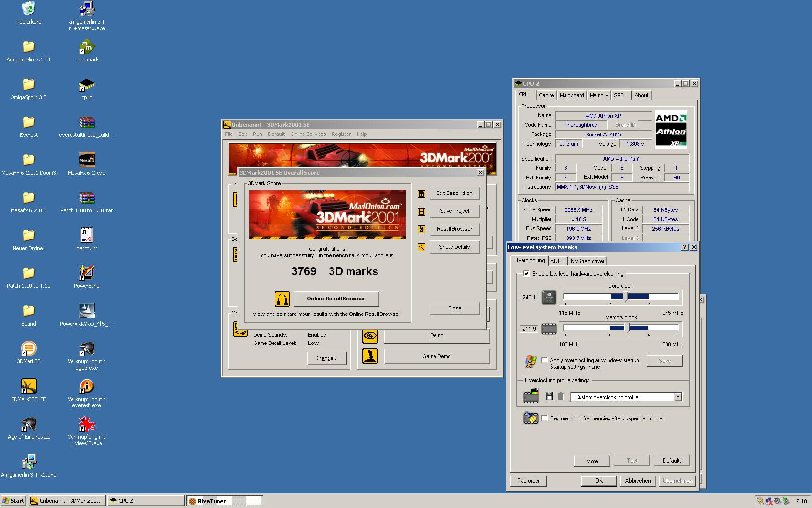Open the Online Services menu
This screenshot has height=508, width=812.
(x=308, y=134)
